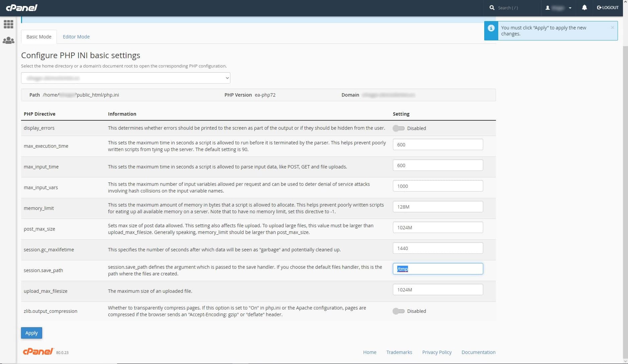
Task: Expand the domain location dropdown
Action: 125,78
